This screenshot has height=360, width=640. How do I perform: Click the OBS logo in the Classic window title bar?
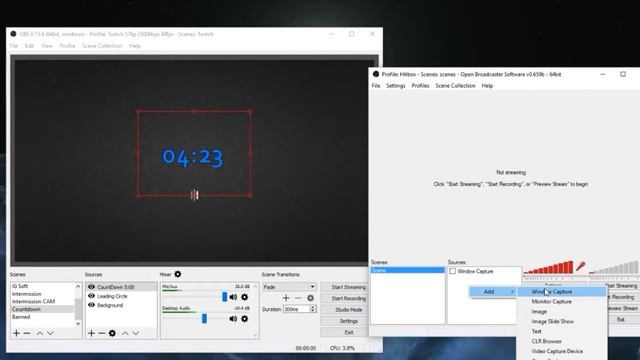point(376,74)
